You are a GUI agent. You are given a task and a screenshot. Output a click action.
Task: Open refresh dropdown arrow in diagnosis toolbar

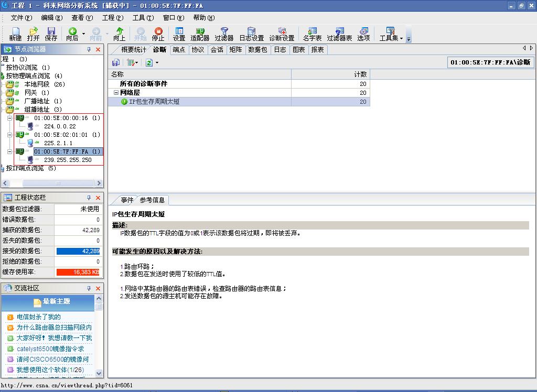click(156, 63)
